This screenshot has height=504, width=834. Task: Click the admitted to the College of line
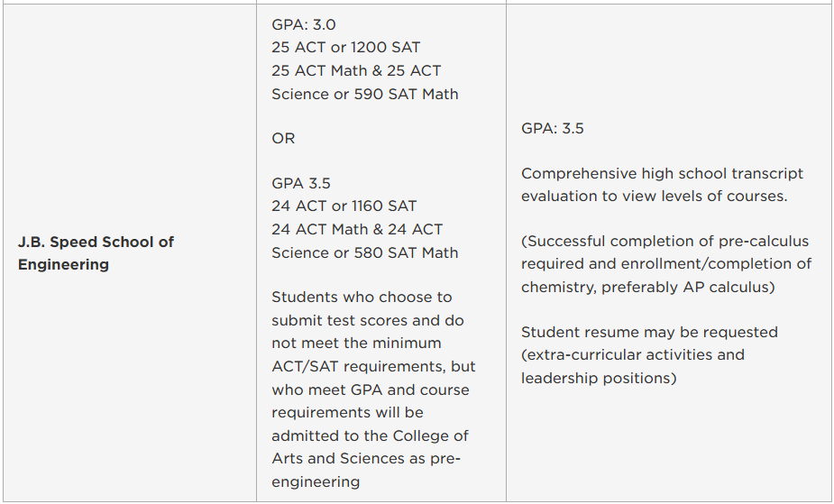pyautogui.click(x=370, y=436)
